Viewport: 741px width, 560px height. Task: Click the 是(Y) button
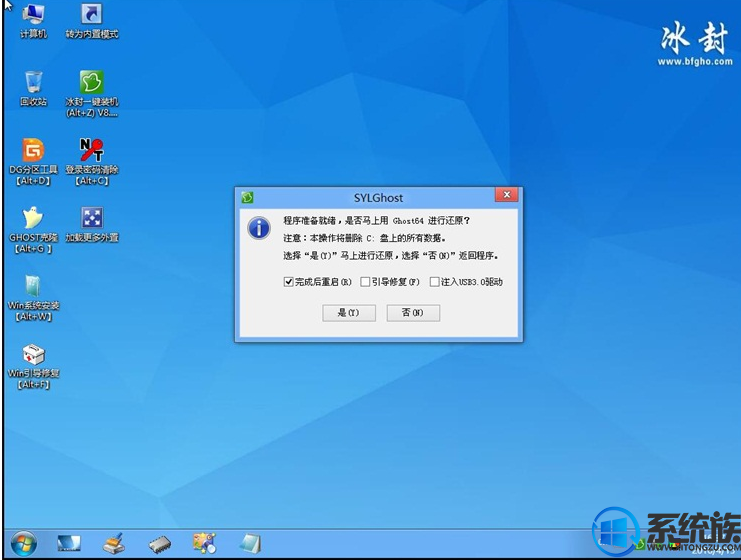tap(349, 313)
